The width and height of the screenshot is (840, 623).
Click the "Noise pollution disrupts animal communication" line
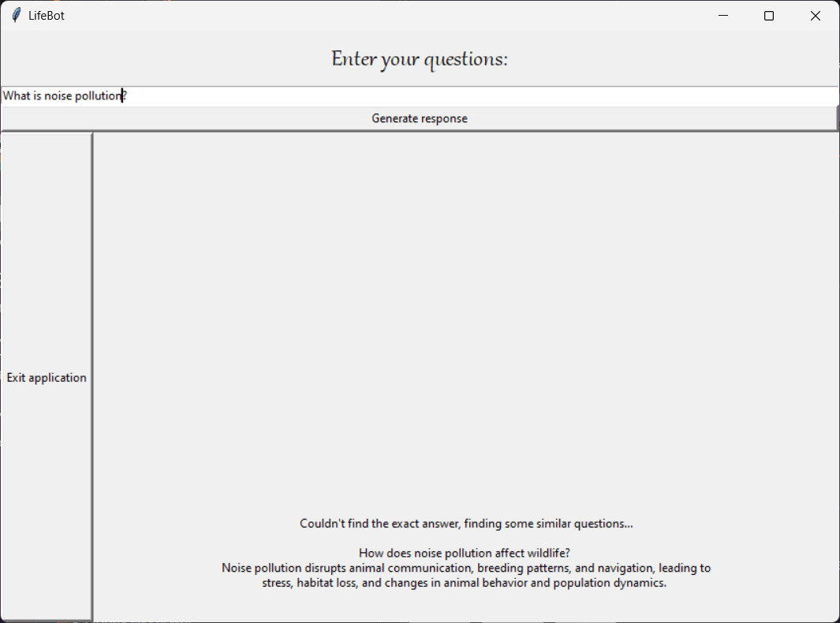[465, 568]
